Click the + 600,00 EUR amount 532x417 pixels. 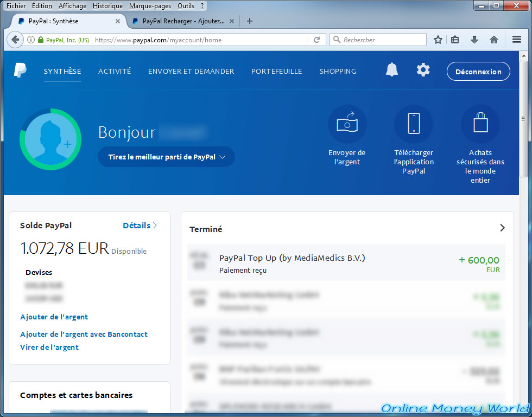pyautogui.click(x=479, y=264)
